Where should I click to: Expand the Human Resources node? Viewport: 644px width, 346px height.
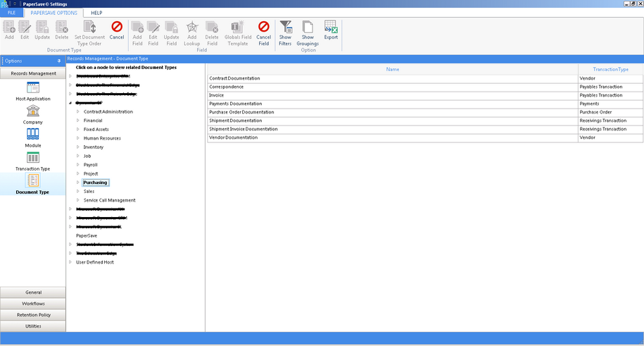pyautogui.click(x=78, y=138)
